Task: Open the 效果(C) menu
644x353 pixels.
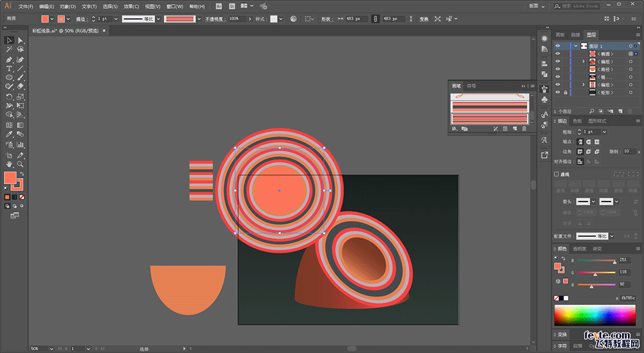Action: pos(132,6)
